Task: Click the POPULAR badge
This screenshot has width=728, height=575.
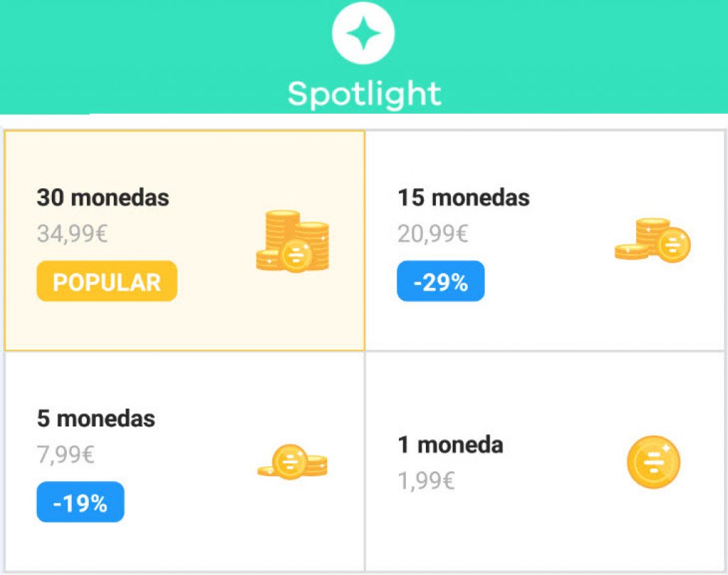Action: click(x=106, y=281)
